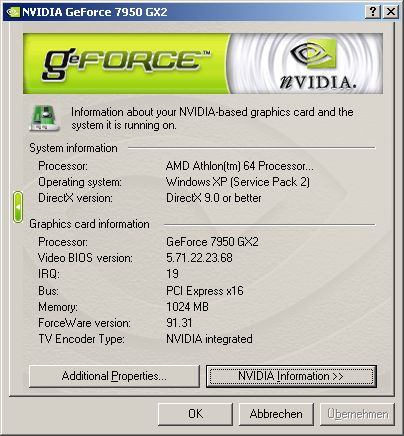This screenshot has height=436, width=404.
Task: Click the Memory 1024 MB value
Action: click(187, 307)
